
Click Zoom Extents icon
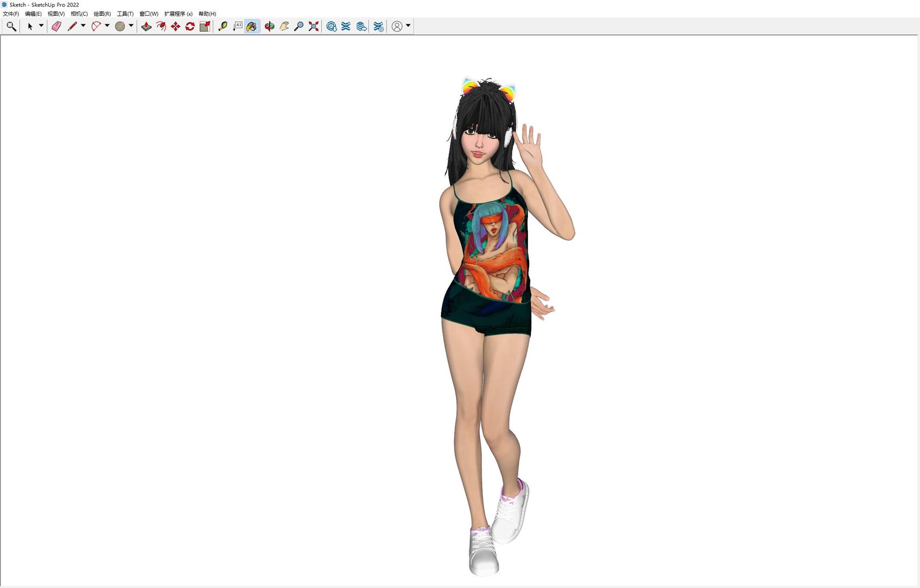click(x=314, y=26)
